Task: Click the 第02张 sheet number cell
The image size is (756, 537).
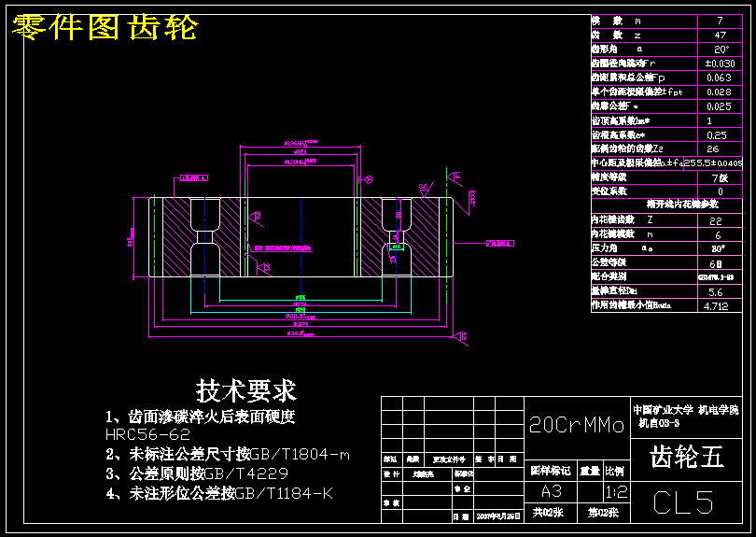Action: click(603, 513)
